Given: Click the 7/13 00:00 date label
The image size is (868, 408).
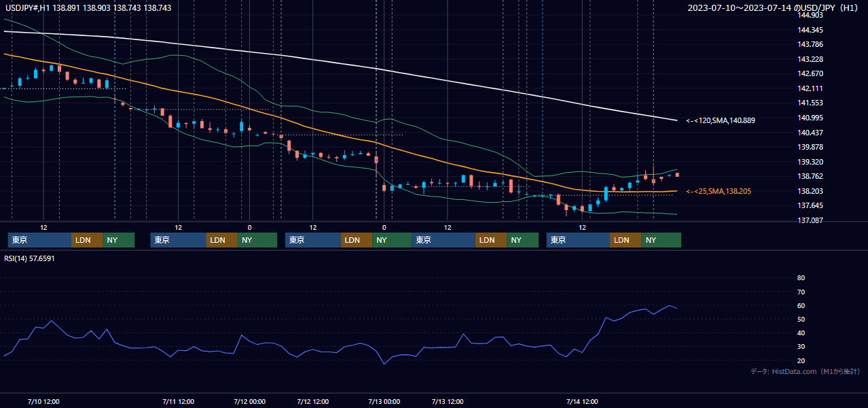Looking at the screenshot, I should click(x=384, y=401).
